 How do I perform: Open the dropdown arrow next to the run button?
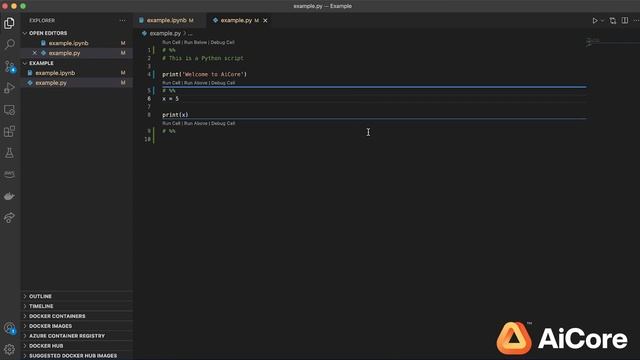click(x=602, y=21)
